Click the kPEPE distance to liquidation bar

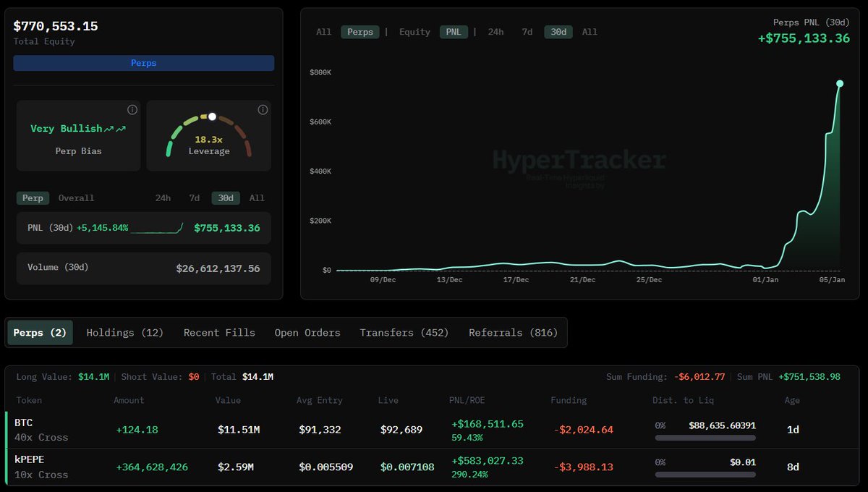tap(705, 475)
